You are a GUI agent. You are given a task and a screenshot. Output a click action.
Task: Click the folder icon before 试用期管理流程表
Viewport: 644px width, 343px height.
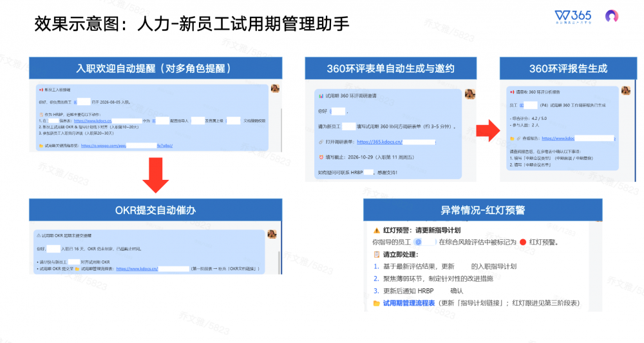[x=376, y=303]
